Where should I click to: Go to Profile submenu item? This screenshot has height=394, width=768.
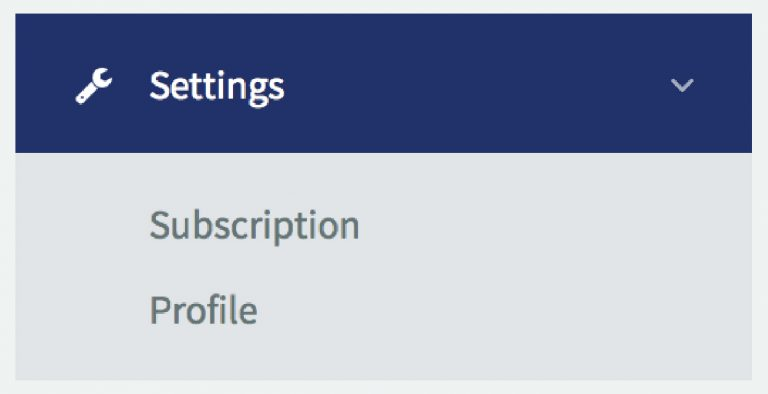[203, 310]
